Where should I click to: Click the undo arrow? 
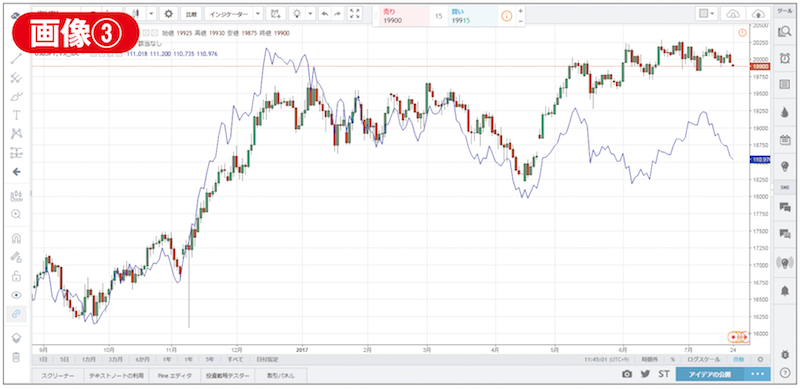point(324,14)
